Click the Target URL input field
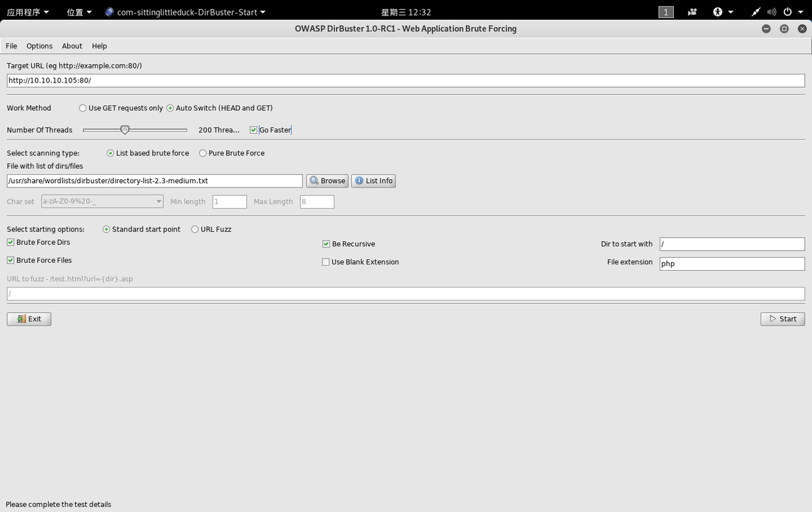The width and height of the screenshot is (812, 512). tap(406, 81)
